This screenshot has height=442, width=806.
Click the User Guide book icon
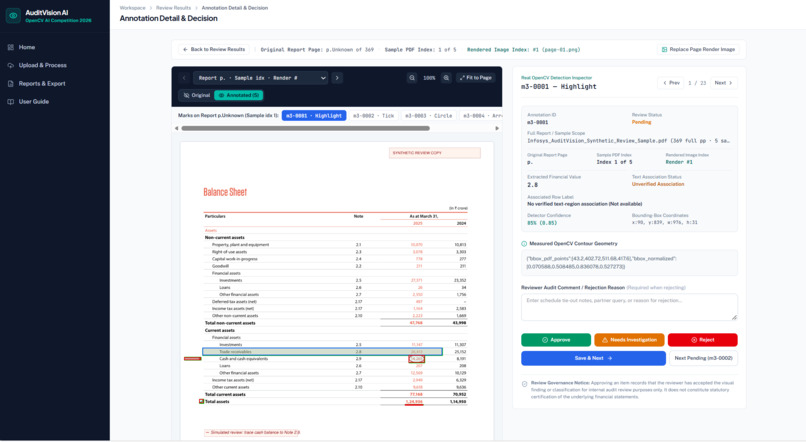pyautogui.click(x=11, y=102)
